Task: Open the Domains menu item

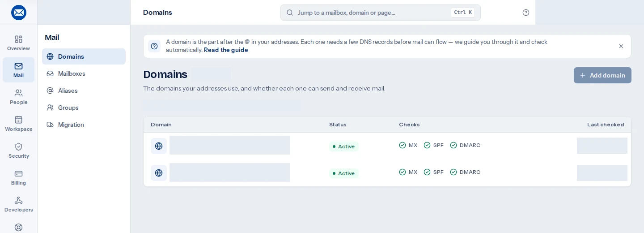Action: tap(84, 56)
